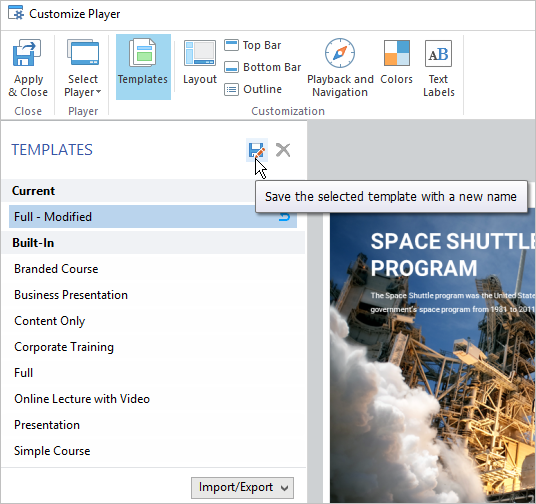Image resolution: width=536 pixels, height=504 pixels.
Task: Delete the selected template with X icon
Action: click(x=283, y=150)
